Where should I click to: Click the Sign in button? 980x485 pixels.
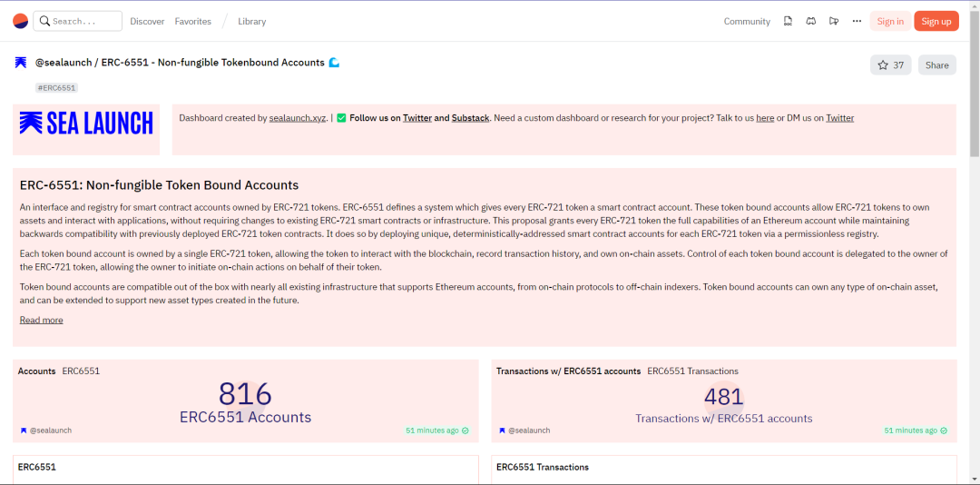pyautogui.click(x=890, y=21)
